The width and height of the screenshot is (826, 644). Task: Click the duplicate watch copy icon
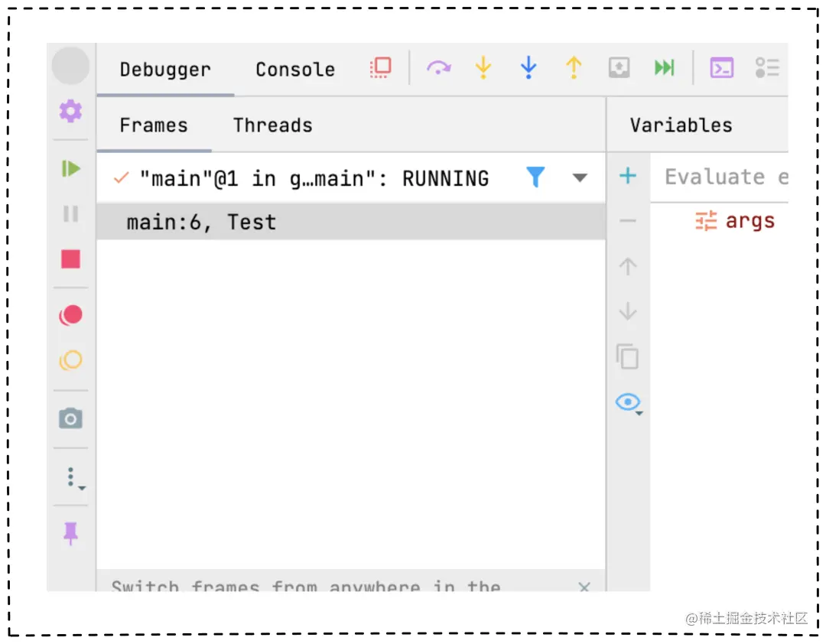click(x=627, y=356)
